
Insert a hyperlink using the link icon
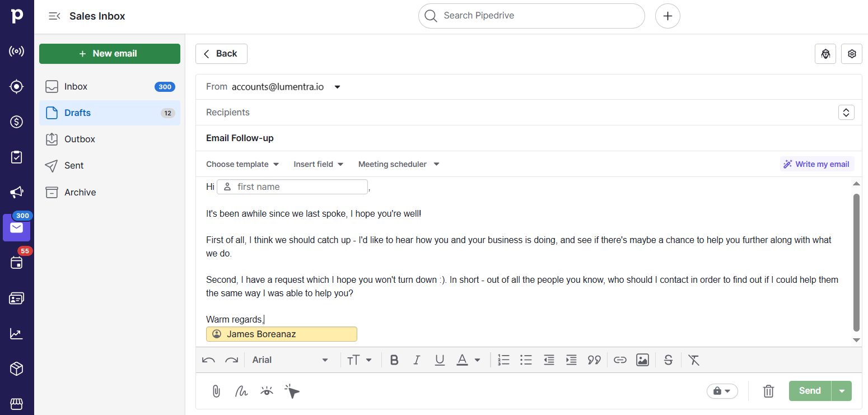click(620, 360)
